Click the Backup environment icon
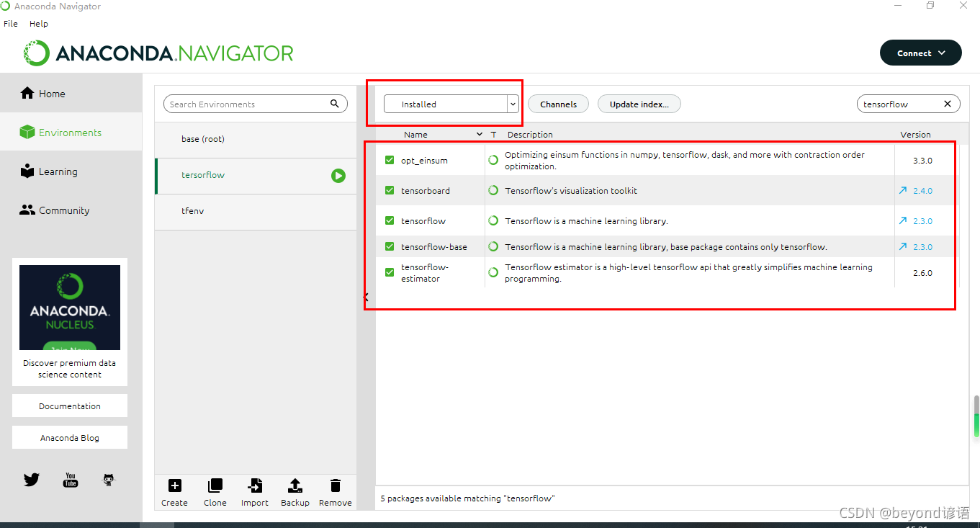Viewport: 980px width, 528px height. (x=295, y=486)
